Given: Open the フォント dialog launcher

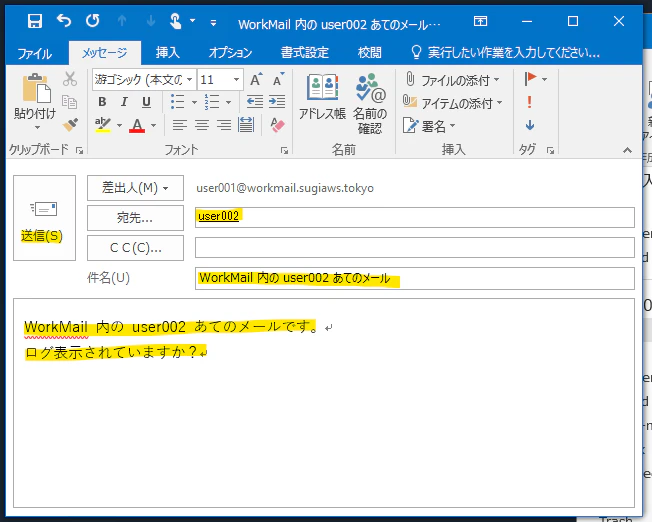Looking at the screenshot, I should click(x=284, y=151).
